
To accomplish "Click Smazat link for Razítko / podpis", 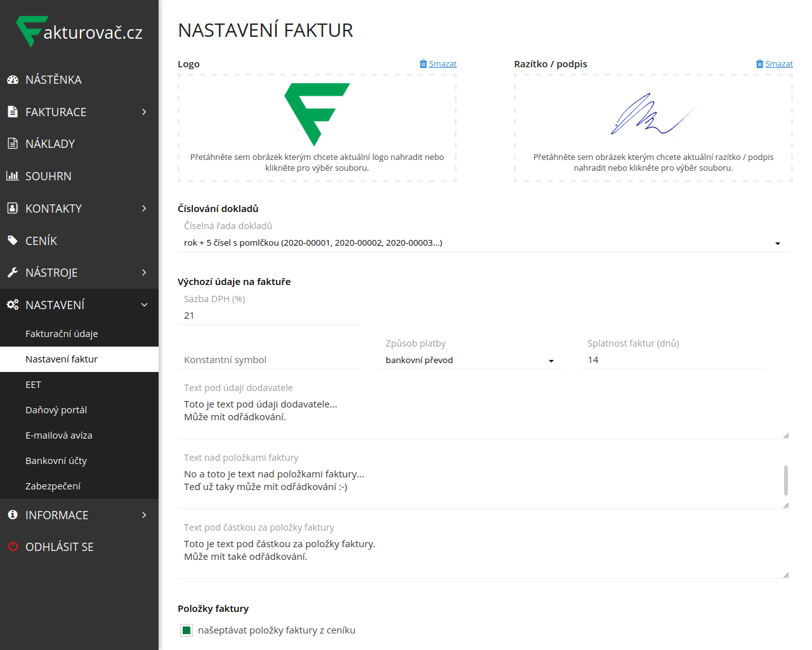I will pyautogui.click(x=778, y=64).
